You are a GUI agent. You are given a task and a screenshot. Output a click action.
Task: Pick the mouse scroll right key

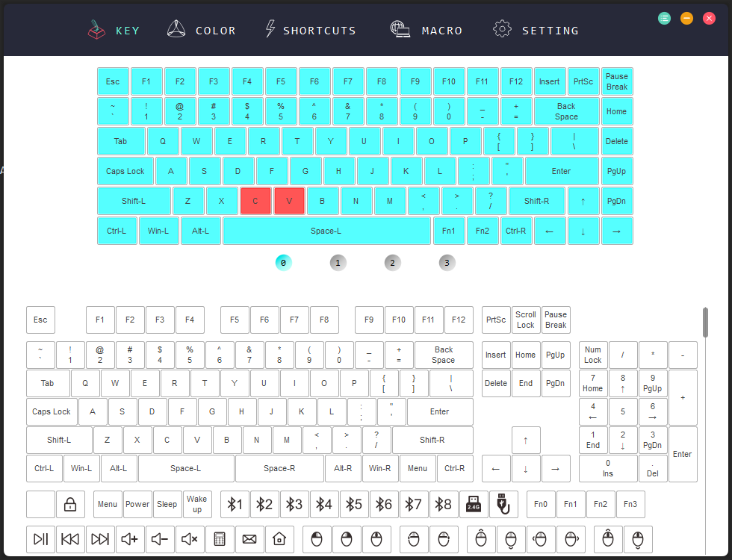click(x=571, y=539)
